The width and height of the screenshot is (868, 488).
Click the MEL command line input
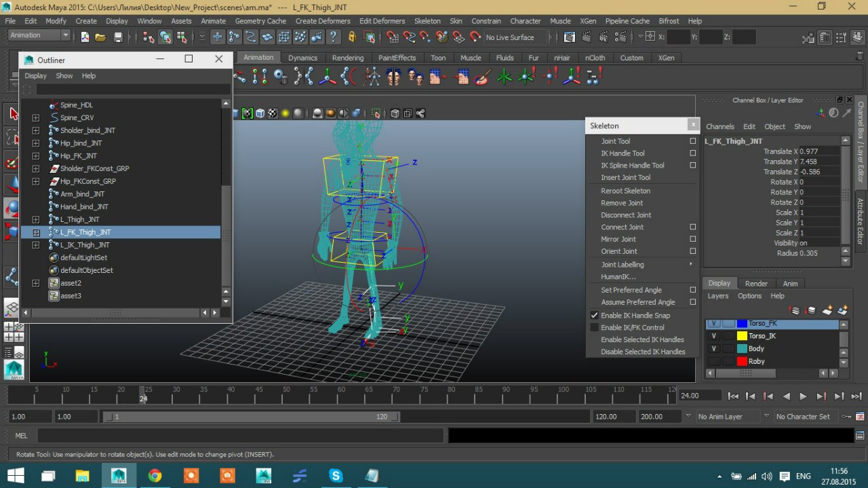coord(241,435)
